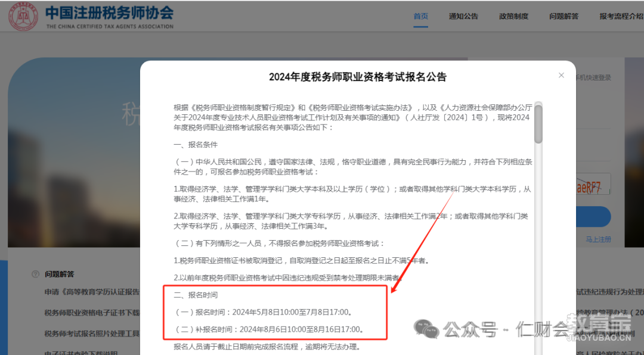Close the 报名公告 announcement dialog
Screen dimensions: 644x355
pyautogui.click(x=562, y=76)
